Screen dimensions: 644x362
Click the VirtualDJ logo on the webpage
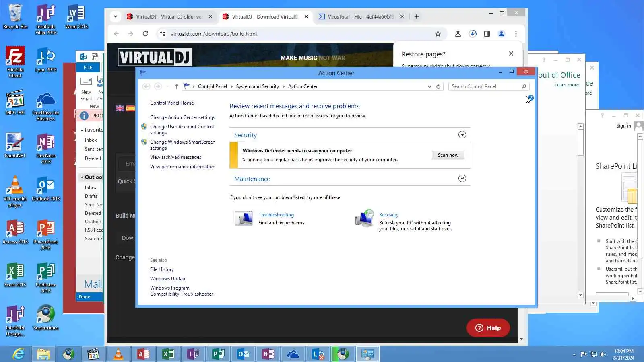click(x=155, y=58)
